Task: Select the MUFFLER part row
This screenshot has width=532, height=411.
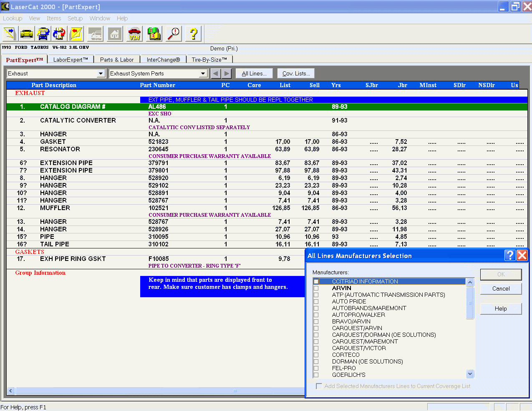Action: pyautogui.click(x=267, y=208)
